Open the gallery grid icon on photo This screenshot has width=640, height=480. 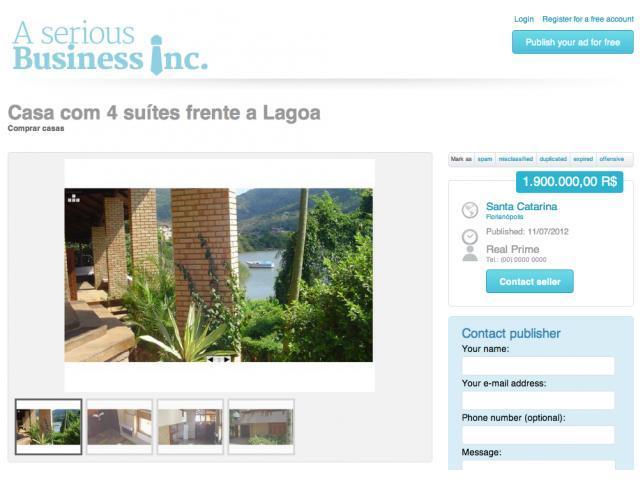click(x=74, y=198)
